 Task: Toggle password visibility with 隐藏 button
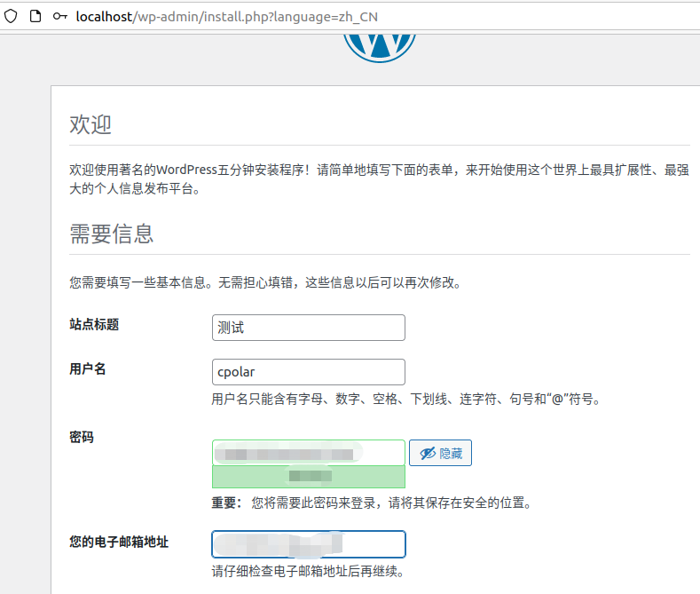pos(440,453)
